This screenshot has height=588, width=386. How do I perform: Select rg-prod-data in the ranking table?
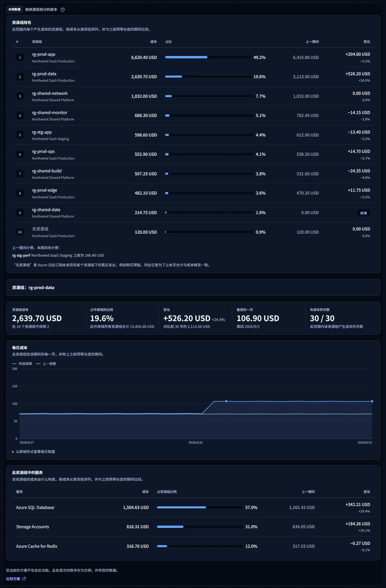click(x=44, y=74)
